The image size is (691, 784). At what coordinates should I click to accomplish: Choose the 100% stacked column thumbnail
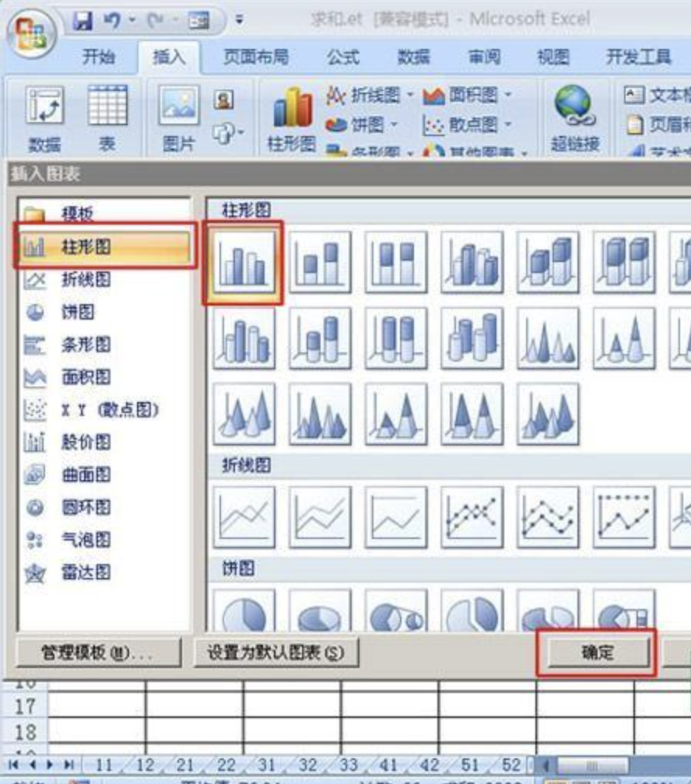coord(396,262)
